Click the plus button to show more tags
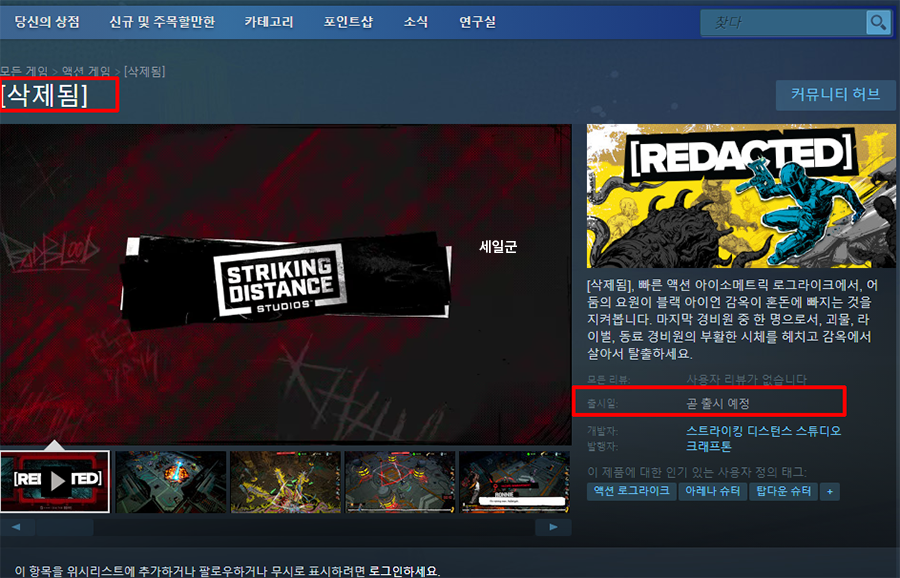 [x=830, y=491]
